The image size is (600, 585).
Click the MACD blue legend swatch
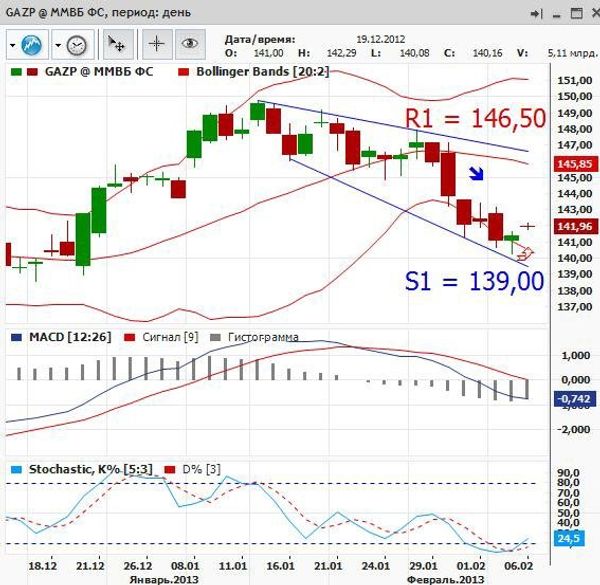pos(16,337)
